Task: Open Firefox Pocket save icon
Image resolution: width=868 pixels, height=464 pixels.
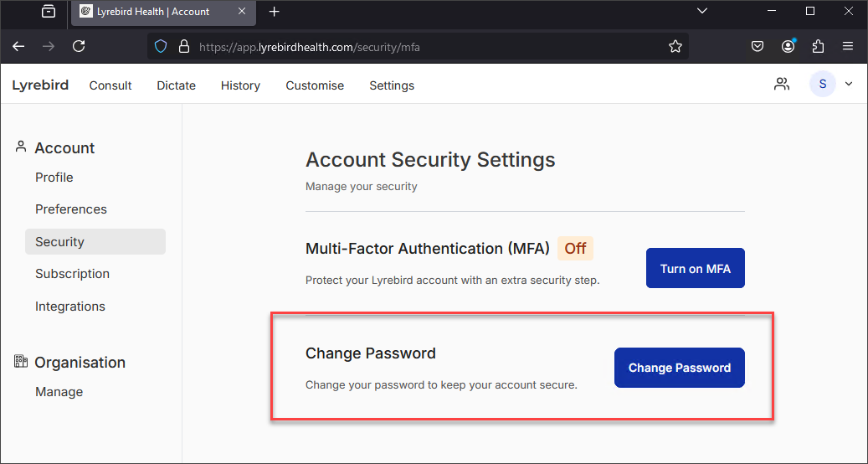Action: [x=758, y=47]
